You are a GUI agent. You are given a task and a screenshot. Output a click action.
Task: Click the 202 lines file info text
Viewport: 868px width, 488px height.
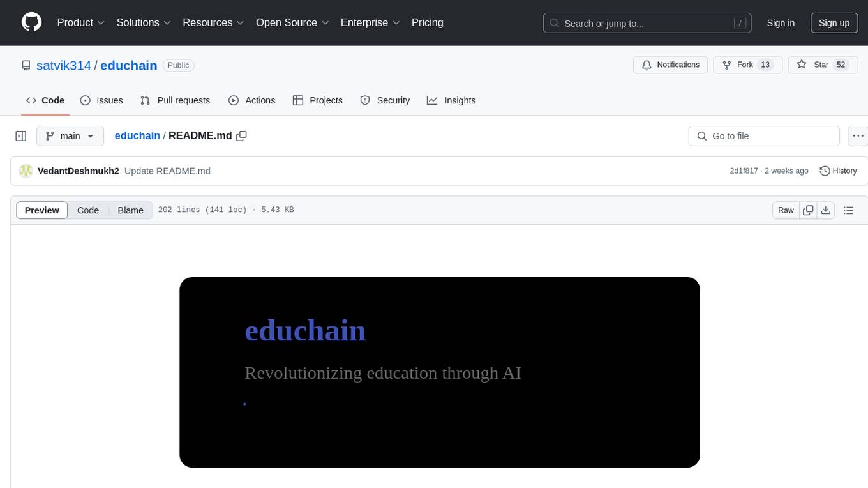pyautogui.click(x=226, y=210)
